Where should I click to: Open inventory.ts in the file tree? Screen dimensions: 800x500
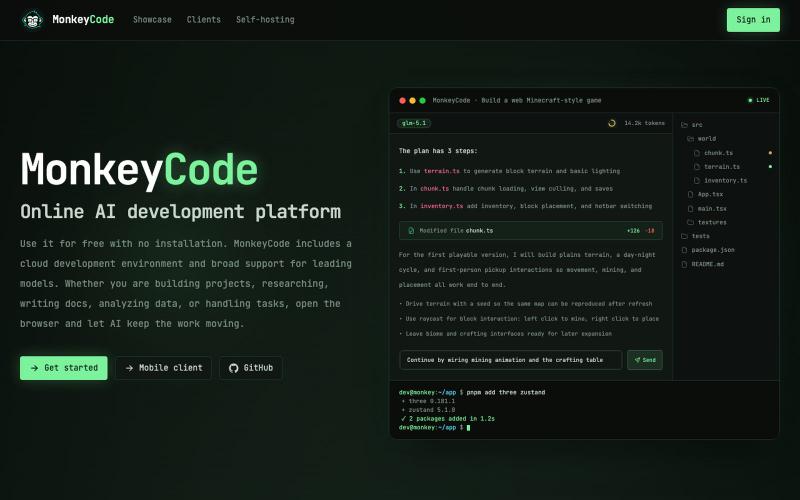(720, 181)
